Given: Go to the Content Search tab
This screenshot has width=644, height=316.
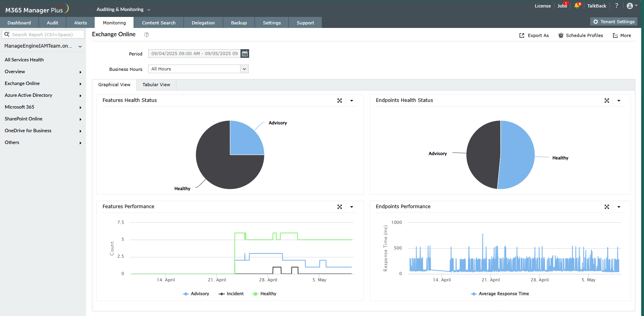Looking at the screenshot, I should pos(159,23).
